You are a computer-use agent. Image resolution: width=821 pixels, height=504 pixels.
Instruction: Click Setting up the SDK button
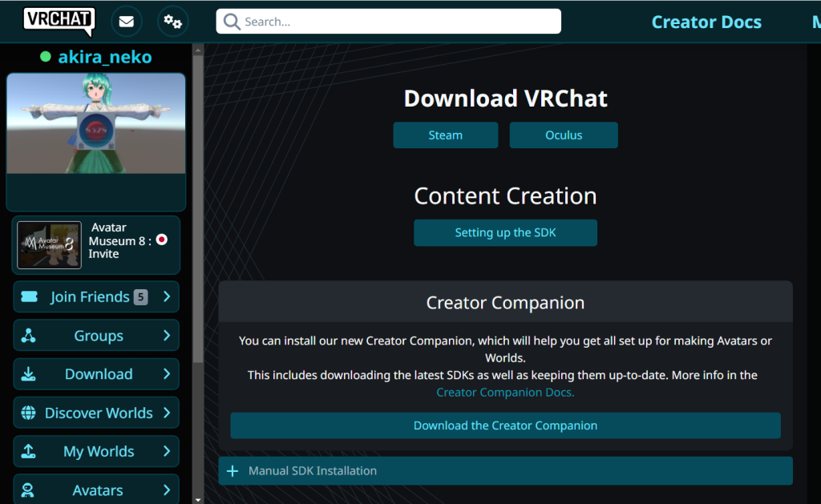pos(505,232)
